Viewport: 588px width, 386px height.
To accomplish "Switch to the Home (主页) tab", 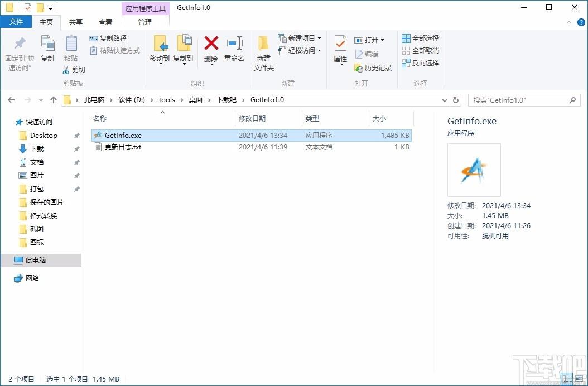I will tap(46, 22).
